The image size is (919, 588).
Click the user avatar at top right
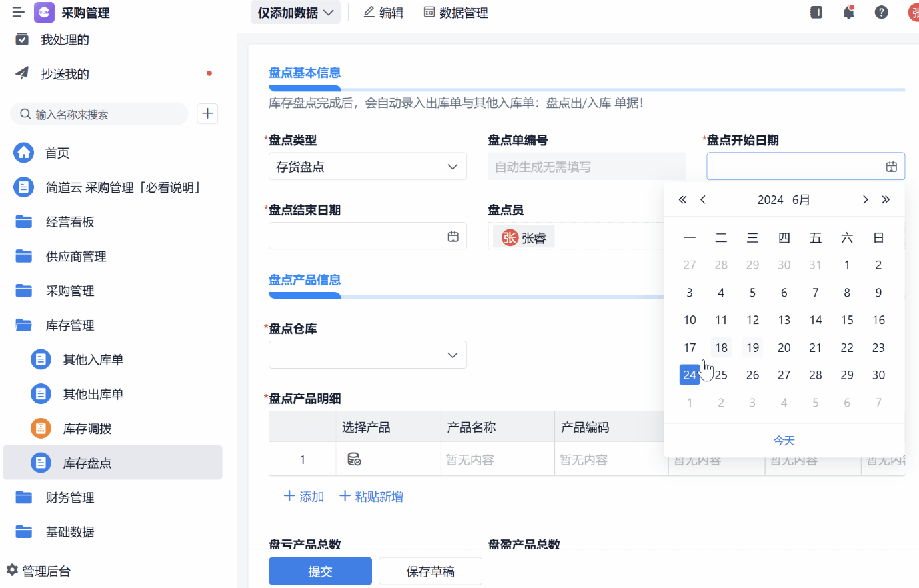point(914,12)
